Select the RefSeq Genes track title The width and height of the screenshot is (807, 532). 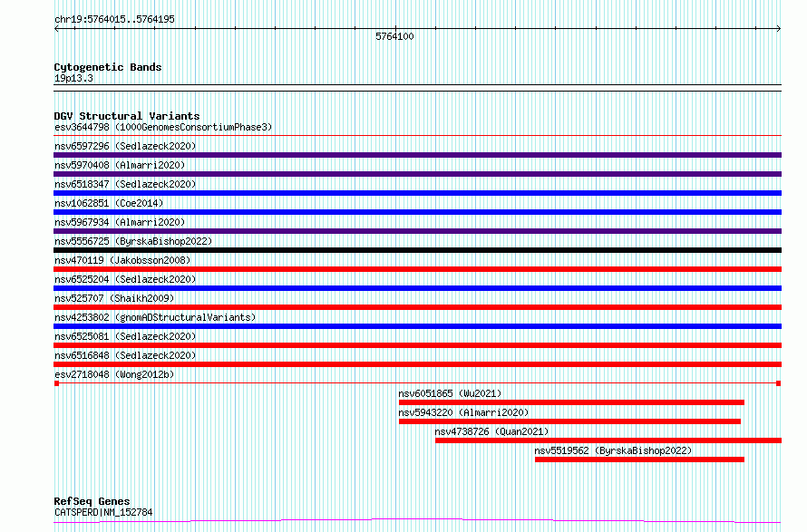(x=92, y=501)
